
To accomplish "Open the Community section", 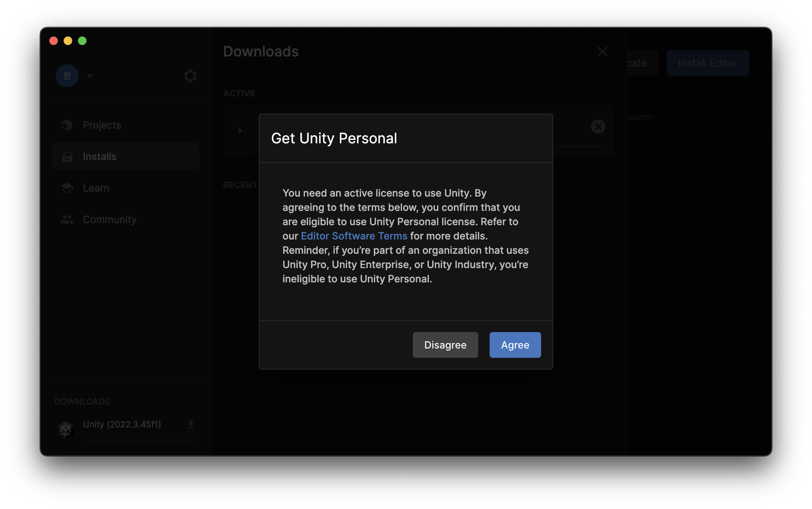I will pyautogui.click(x=110, y=219).
